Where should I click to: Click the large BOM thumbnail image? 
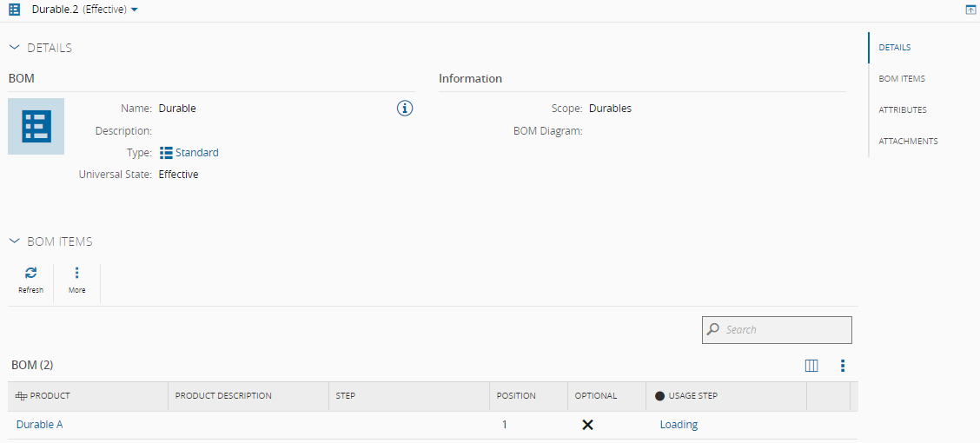click(36, 127)
